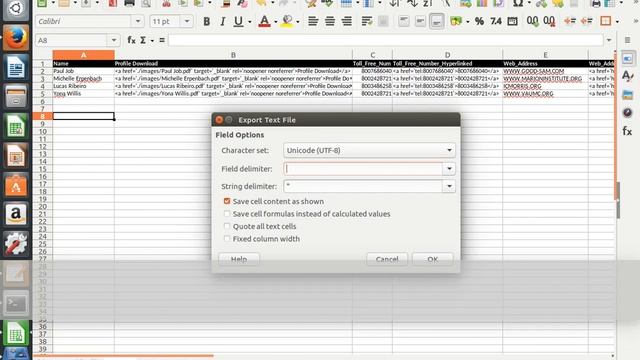Expand the formula bar arrow
The height and width of the screenshot is (360, 640).
(609, 40)
